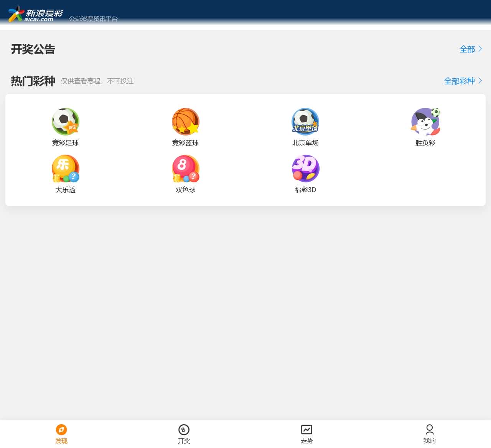Click the 开奖 ball icon in tab bar
491x448 pixels.
point(184,430)
